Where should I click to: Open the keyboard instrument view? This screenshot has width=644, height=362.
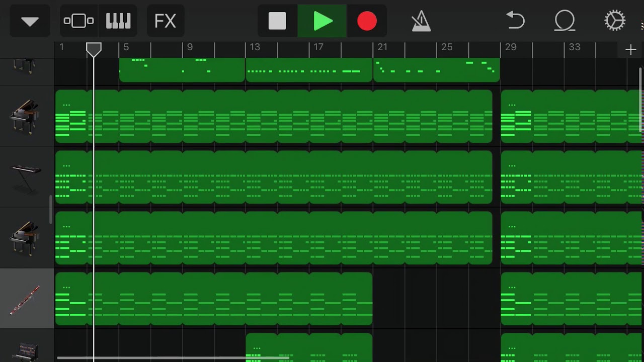(118, 21)
